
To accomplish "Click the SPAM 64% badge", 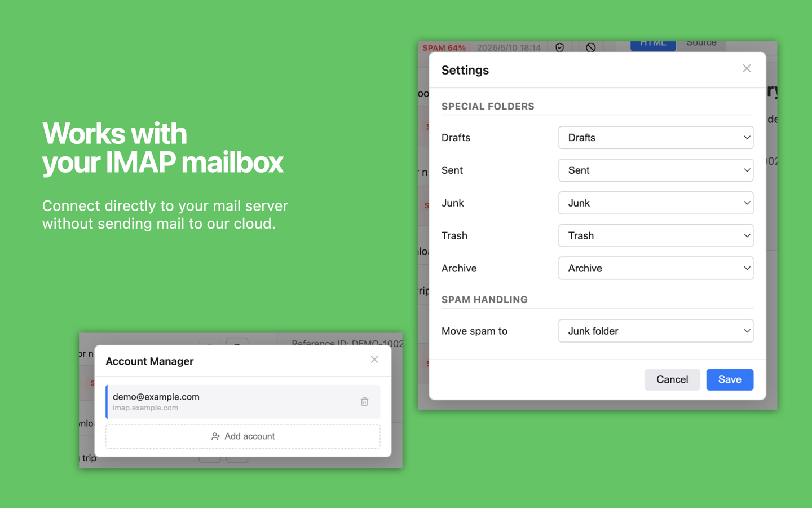I will tap(444, 48).
